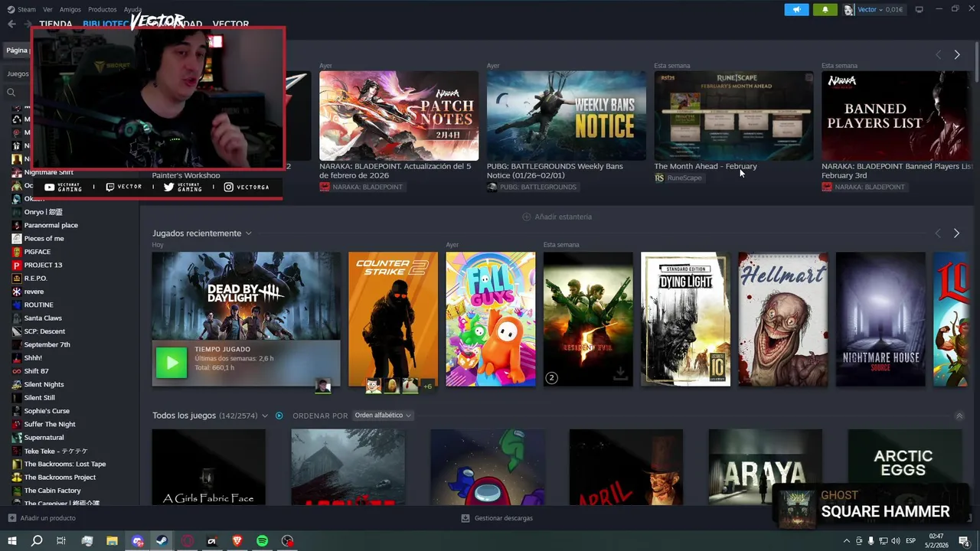Screen dimensions: 980x551
Task: Open Hellmart game cover
Action: pyautogui.click(x=783, y=319)
